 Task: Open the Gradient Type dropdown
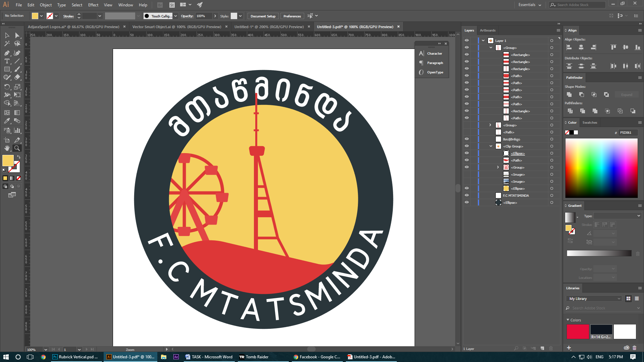point(617,216)
